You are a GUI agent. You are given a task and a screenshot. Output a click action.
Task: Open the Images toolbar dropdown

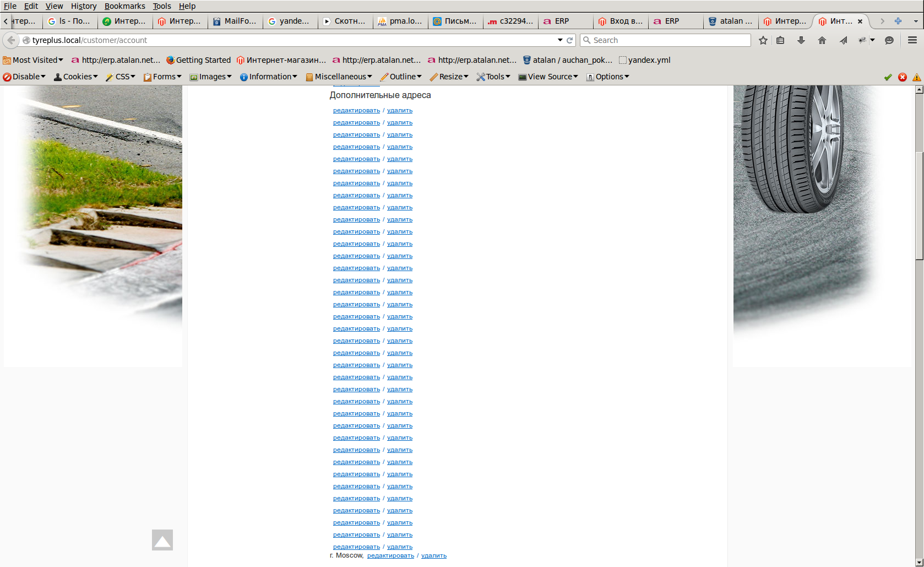coord(211,77)
